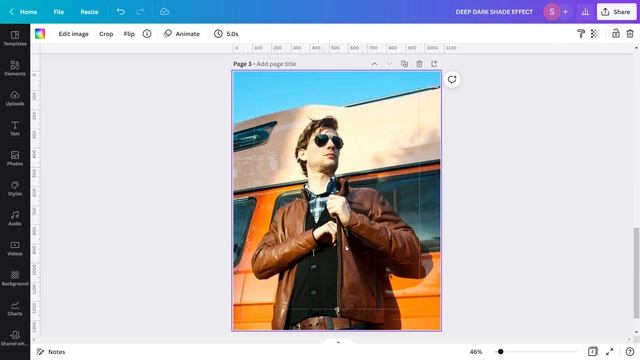Open the Notes panel
The width and height of the screenshot is (640, 360).
pyautogui.click(x=51, y=352)
